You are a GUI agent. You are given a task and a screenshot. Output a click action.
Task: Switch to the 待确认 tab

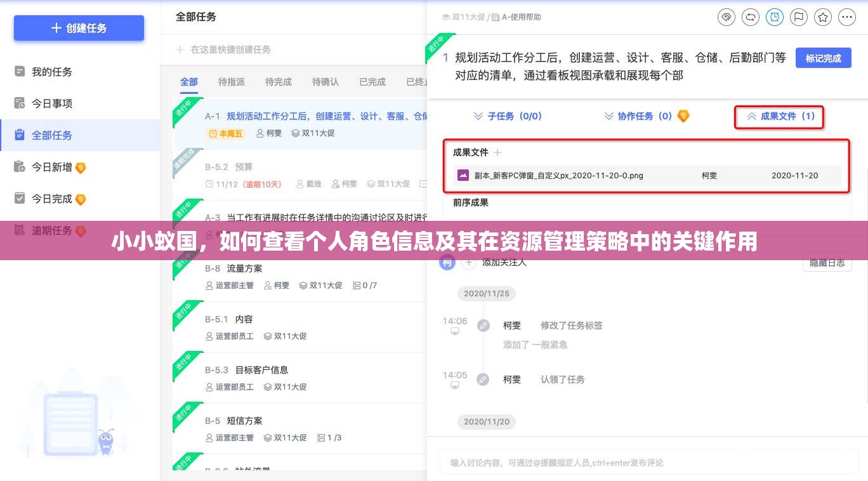pyautogui.click(x=325, y=82)
